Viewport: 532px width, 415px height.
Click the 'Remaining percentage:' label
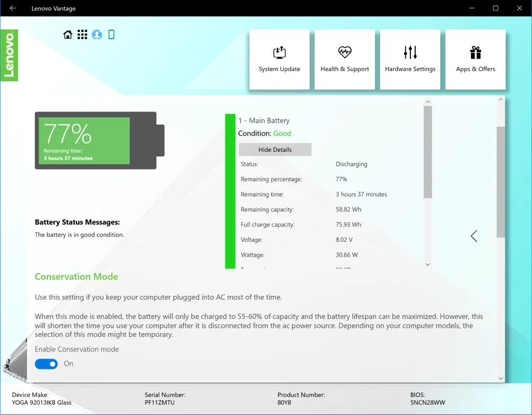[x=272, y=180]
